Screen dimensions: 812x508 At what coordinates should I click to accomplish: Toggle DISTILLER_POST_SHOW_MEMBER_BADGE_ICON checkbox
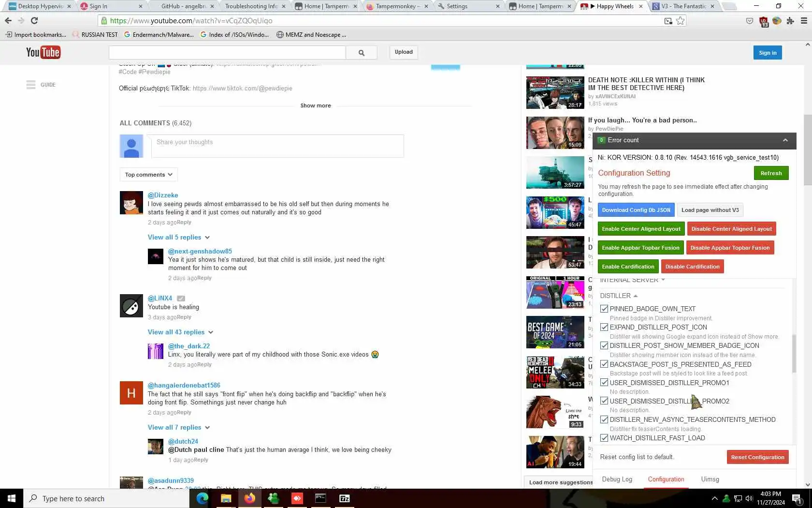[x=604, y=345]
